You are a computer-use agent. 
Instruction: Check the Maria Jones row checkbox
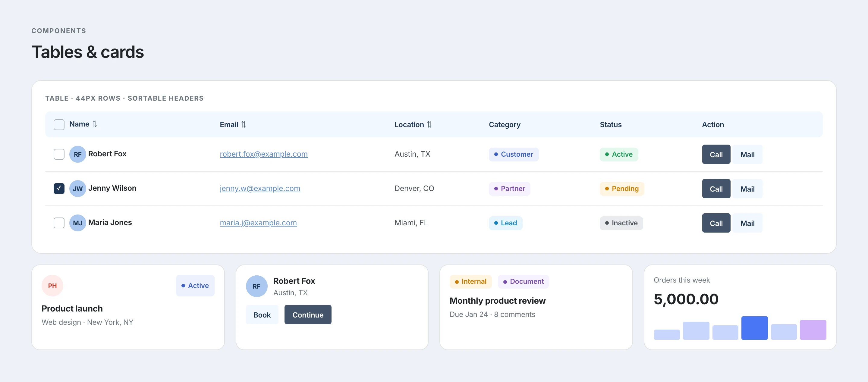pyautogui.click(x=59, y=223)
